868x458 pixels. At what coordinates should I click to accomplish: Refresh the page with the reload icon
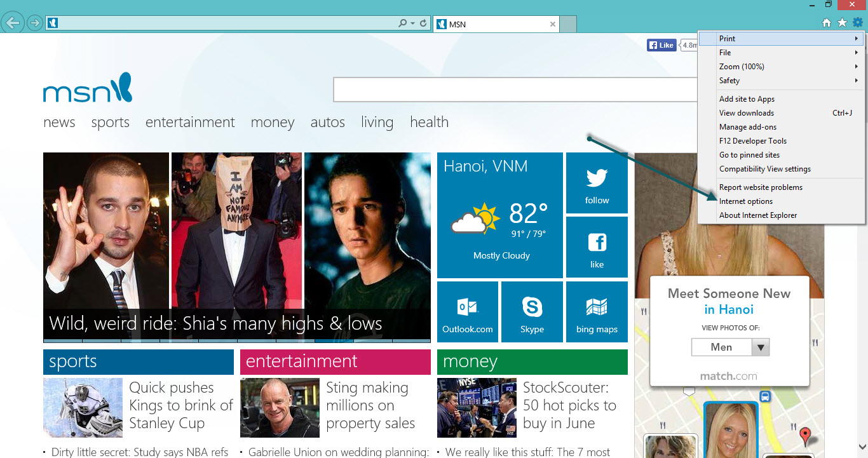click(423, 24)
